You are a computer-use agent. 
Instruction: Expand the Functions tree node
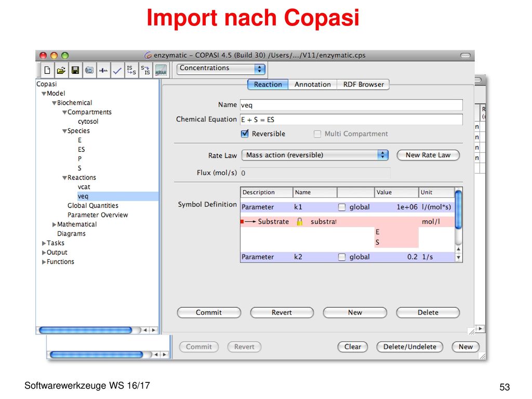(44, 262)
